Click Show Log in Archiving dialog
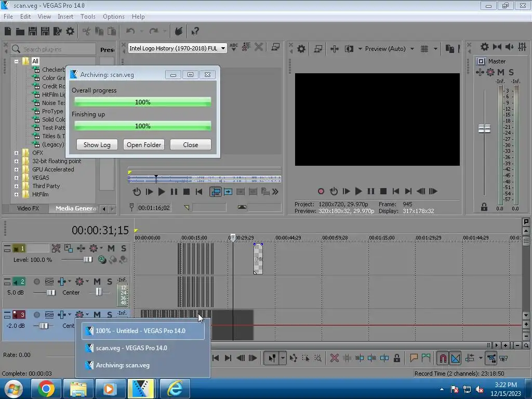The width and height of the screenshot is (532, 399). 97,144
